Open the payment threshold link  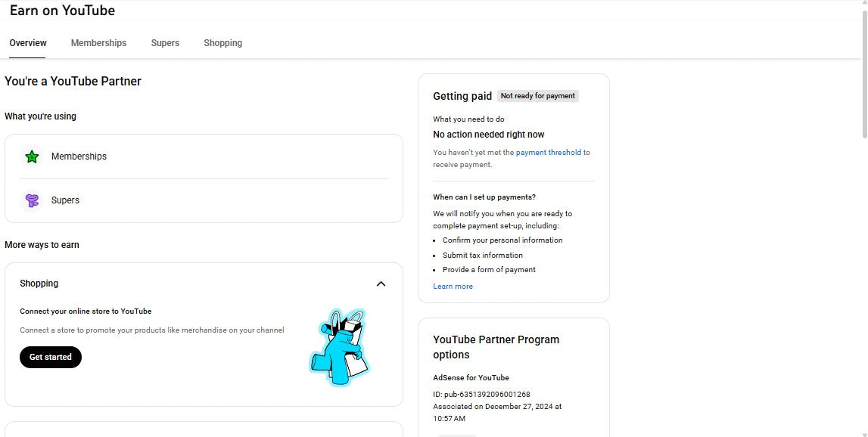tap(549, 153)
